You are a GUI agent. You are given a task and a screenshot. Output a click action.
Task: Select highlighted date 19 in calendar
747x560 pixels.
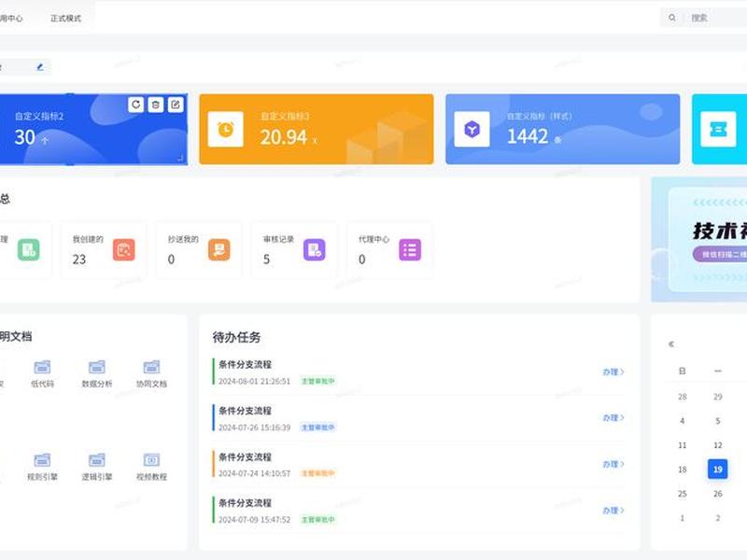717,469
